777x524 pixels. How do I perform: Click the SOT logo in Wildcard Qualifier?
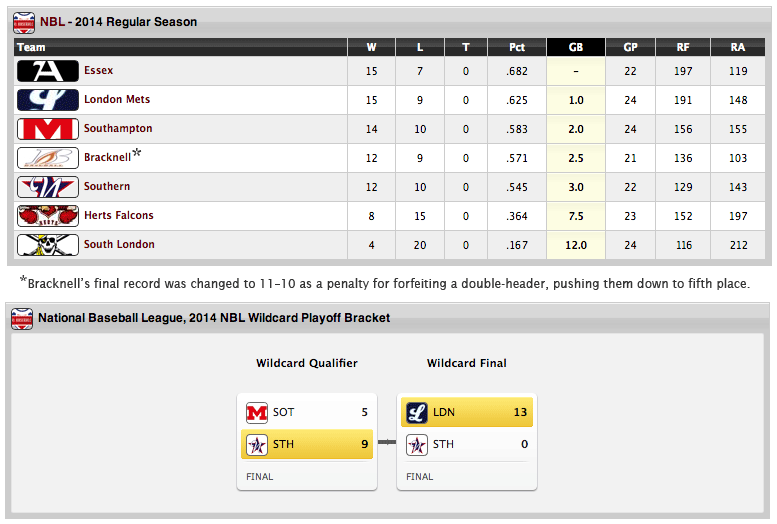[256, 412]
